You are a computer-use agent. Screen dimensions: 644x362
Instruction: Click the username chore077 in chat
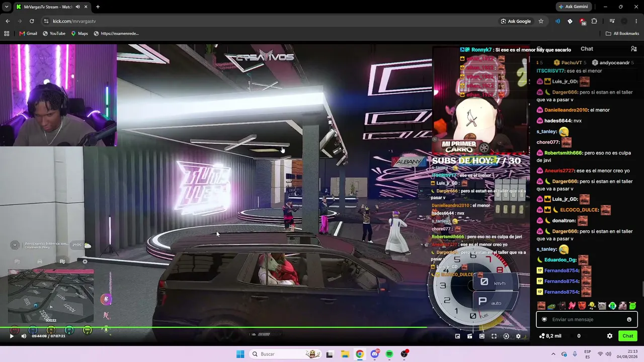pyautogui.click(x=548, y=142)
